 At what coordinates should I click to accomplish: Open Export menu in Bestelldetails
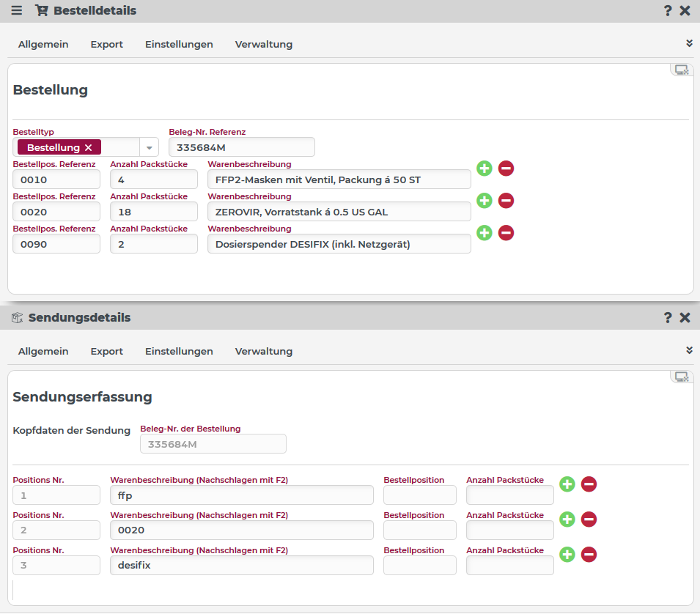click(x=107, y=45)
